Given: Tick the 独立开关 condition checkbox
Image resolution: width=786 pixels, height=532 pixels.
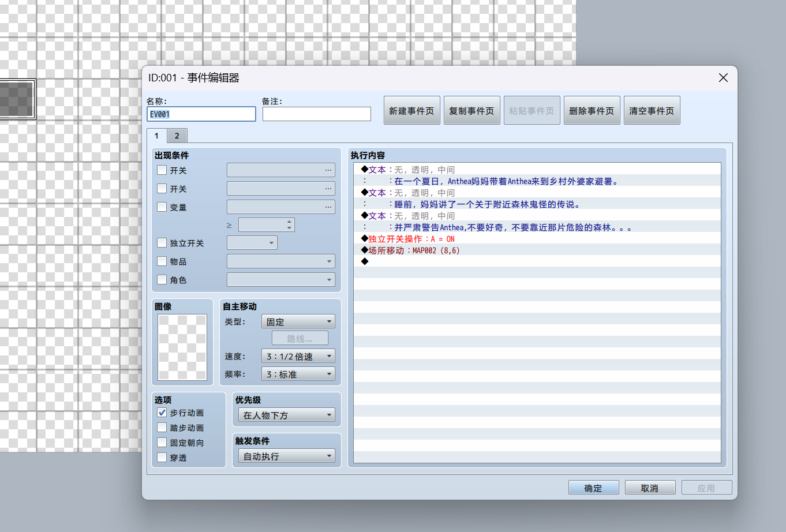Looking at the screenshot, I should pos(162,243).
